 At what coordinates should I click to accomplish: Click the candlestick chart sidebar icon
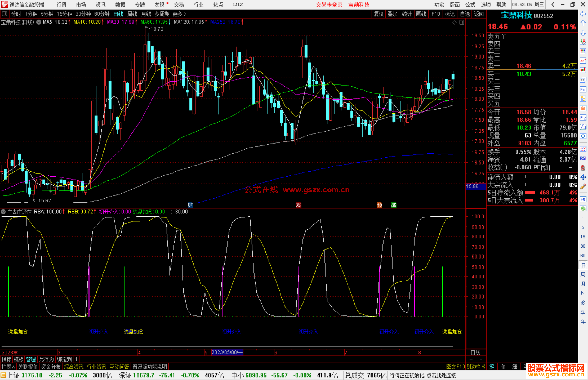[x=583, y=70]
